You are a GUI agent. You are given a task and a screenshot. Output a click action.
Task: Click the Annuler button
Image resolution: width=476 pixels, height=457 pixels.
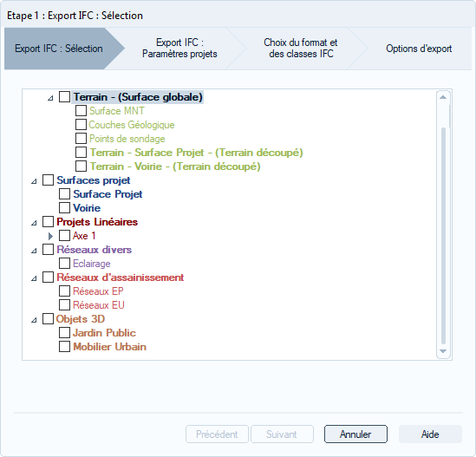click(x=355, y=434)
